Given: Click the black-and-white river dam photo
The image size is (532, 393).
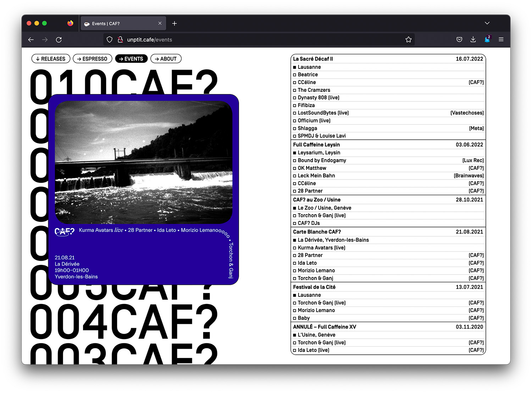Looking at the screenshot, I should click(144, 162).
